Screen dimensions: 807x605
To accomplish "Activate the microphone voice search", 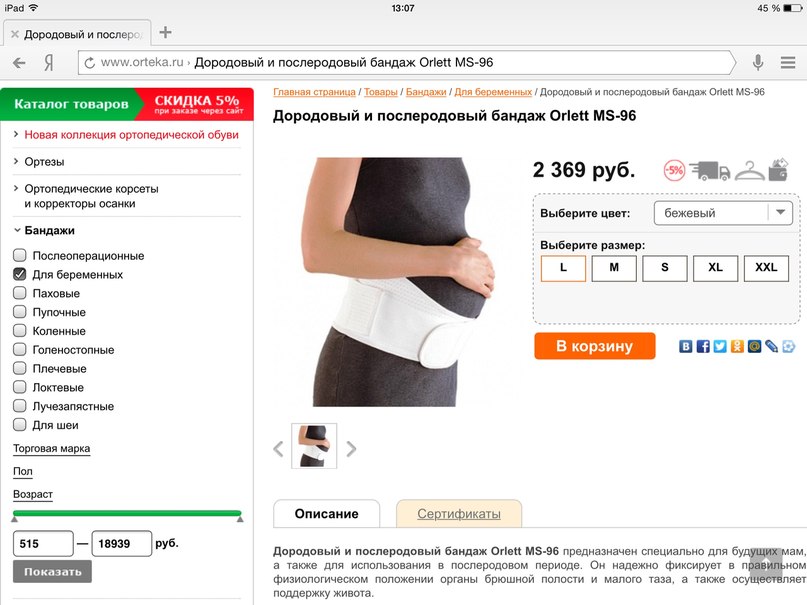I will (x=758, y=62).
